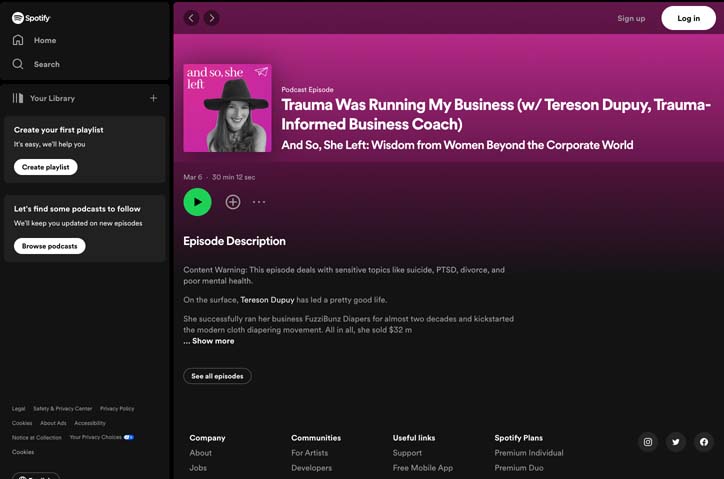Play the episode with green play button
The image size is (724, 479).
point(198,202)
